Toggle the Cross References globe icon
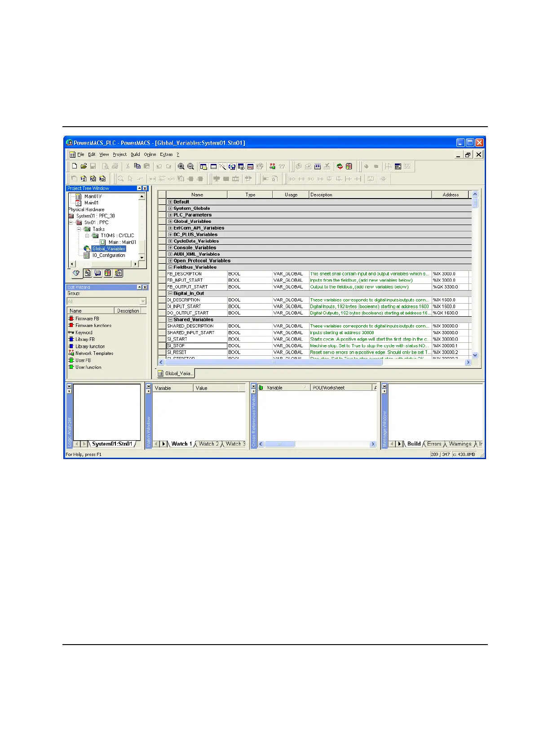This screenshot has width=535, height=756. [x=232, y=166]
